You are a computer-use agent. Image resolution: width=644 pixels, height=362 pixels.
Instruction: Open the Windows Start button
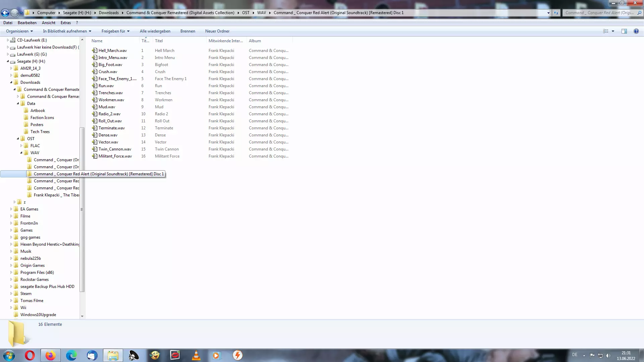click(x=9, y=355)
